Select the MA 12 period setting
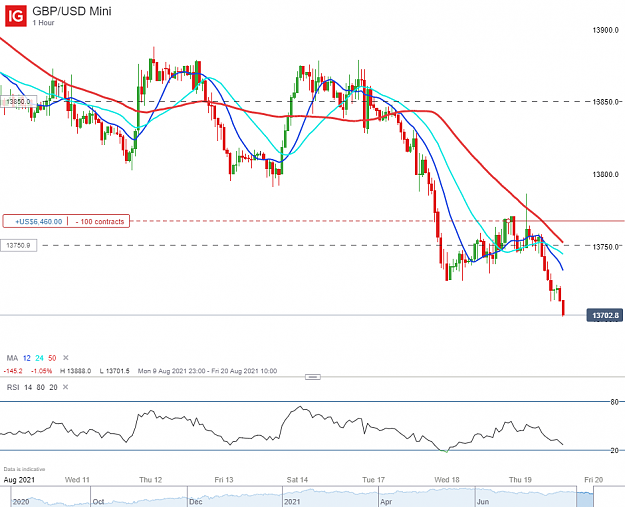Screen dimensions: 625x507 [x=27, y=358]
